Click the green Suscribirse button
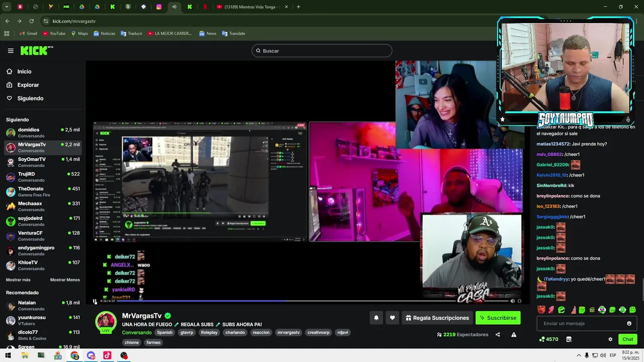Viewport: 644px width, 362px height. [x=498, y=318]
